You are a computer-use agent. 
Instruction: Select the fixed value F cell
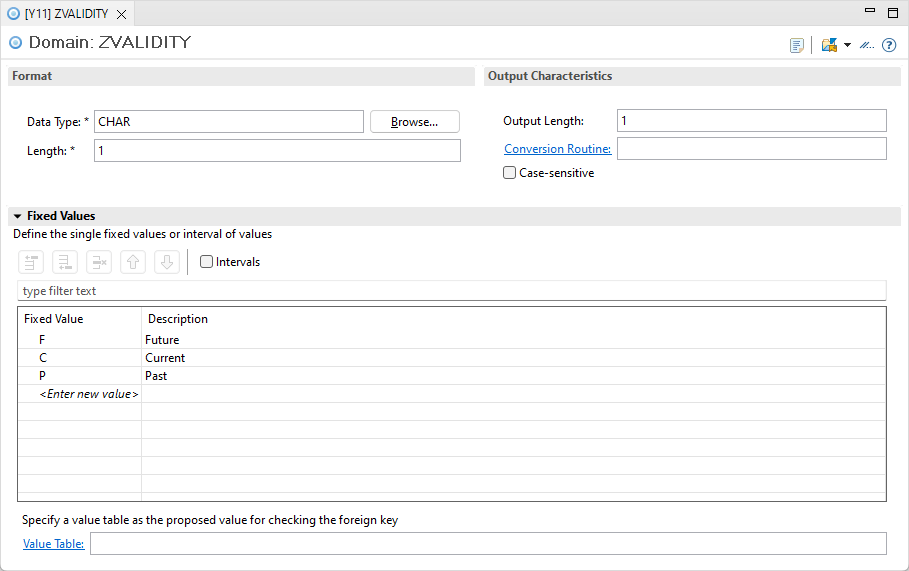(x=80, y=340)
